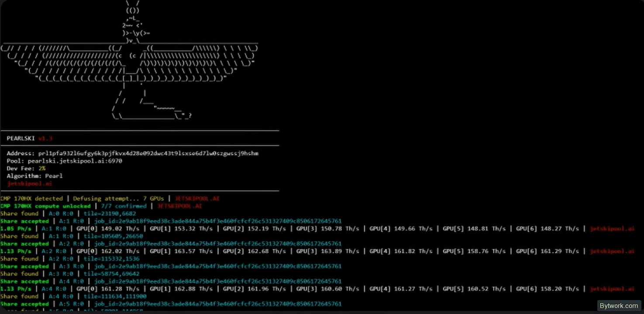Click red jetskipool.ai ending the 1.05 Ph/s line
Viewport: 644px width, 314px height.
point(612,229)
